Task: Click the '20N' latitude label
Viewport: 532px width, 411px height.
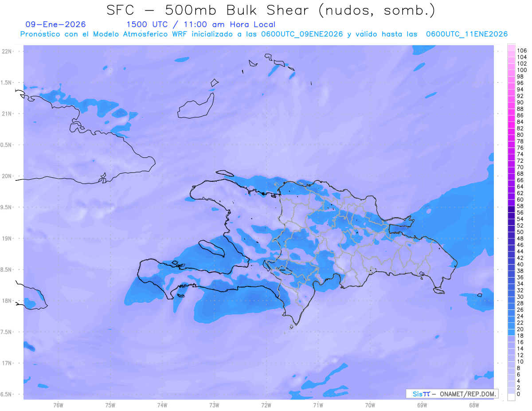Action: (6, 176)
